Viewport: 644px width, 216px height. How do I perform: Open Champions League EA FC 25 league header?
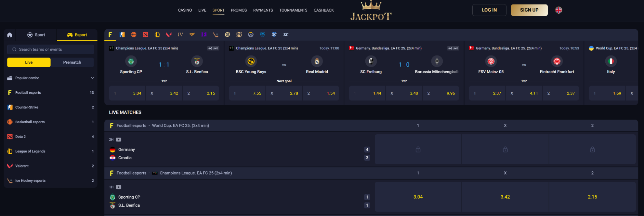[x=196, y=173]
